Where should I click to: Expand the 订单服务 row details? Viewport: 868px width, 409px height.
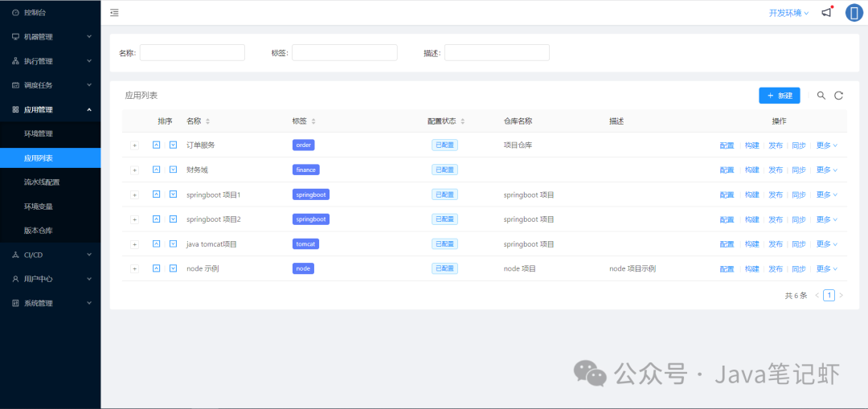[x=134, y=145]
